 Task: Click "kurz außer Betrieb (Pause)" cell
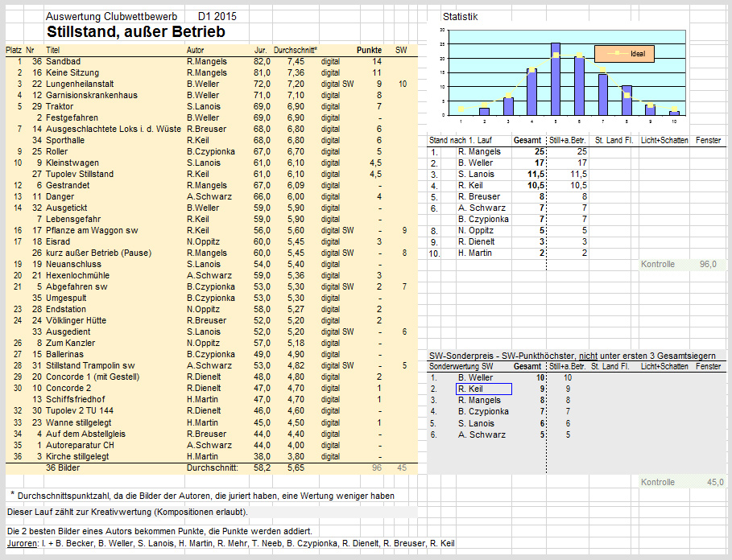(98, 253)
